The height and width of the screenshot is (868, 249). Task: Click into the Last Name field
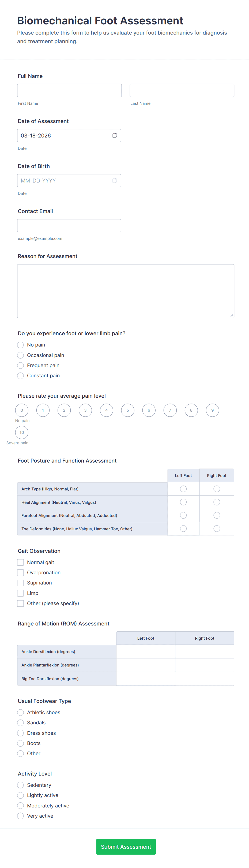coord(182,90)
